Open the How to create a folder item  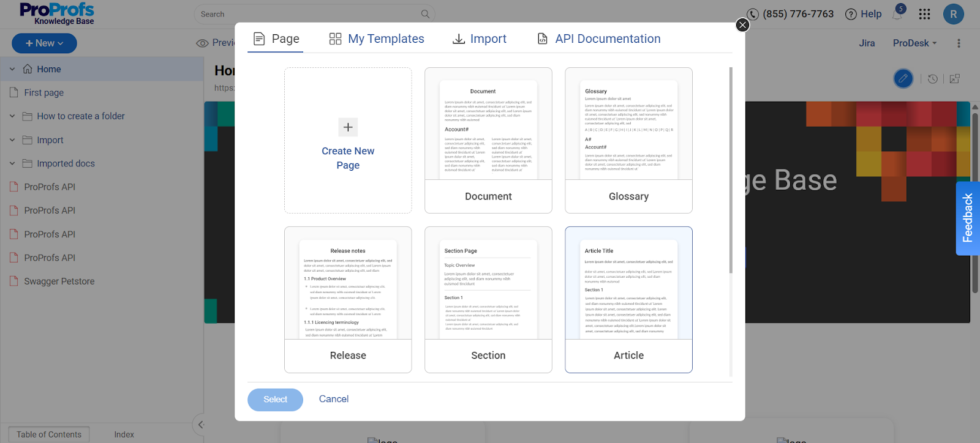81,116
